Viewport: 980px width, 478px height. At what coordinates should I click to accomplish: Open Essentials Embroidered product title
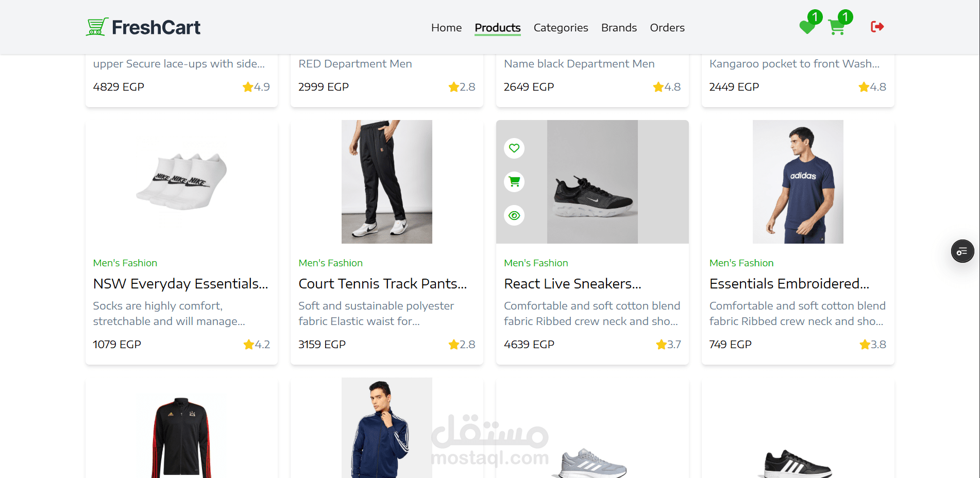click(789, 284)
